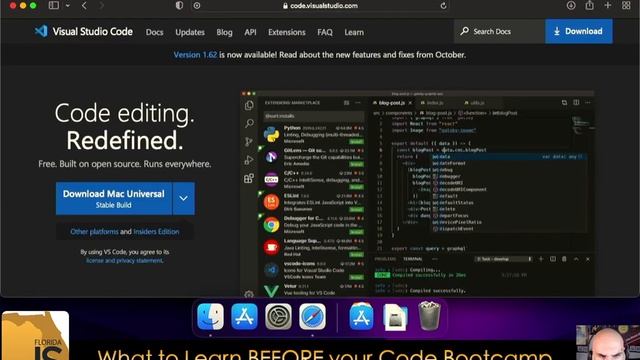Open the FAQ page
The width and height of the screenshot is (640, 360).
pyautogui.click(x=324, y=32)
